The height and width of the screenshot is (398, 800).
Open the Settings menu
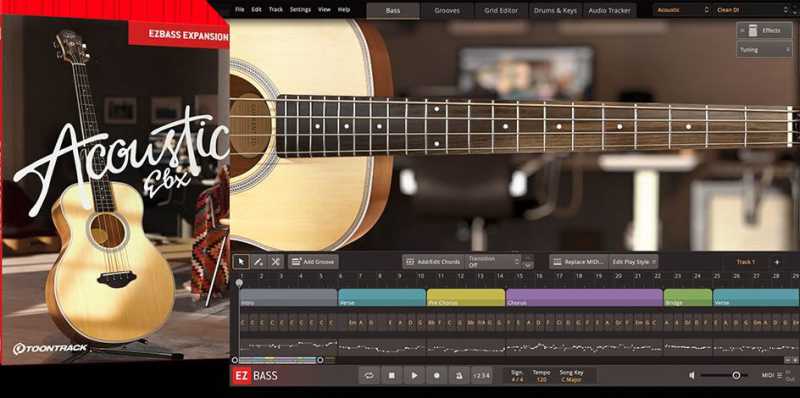[300, 9]
